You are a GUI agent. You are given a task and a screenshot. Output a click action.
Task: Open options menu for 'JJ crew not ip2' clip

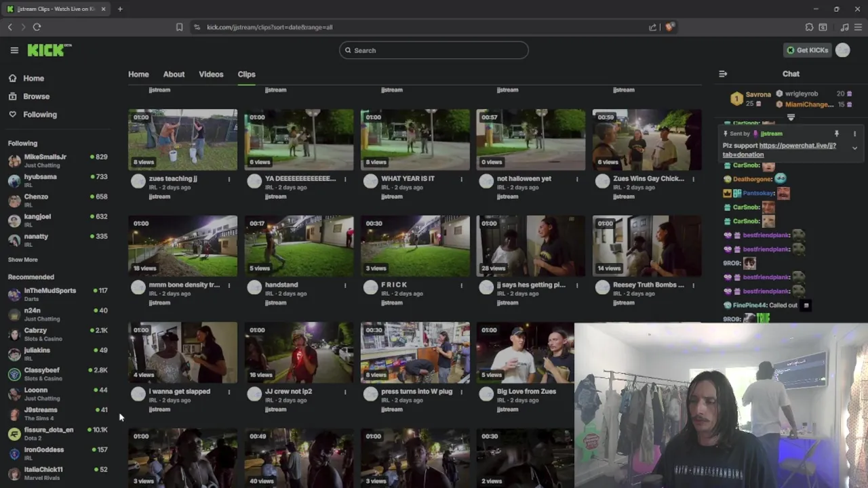pos(345,392)
